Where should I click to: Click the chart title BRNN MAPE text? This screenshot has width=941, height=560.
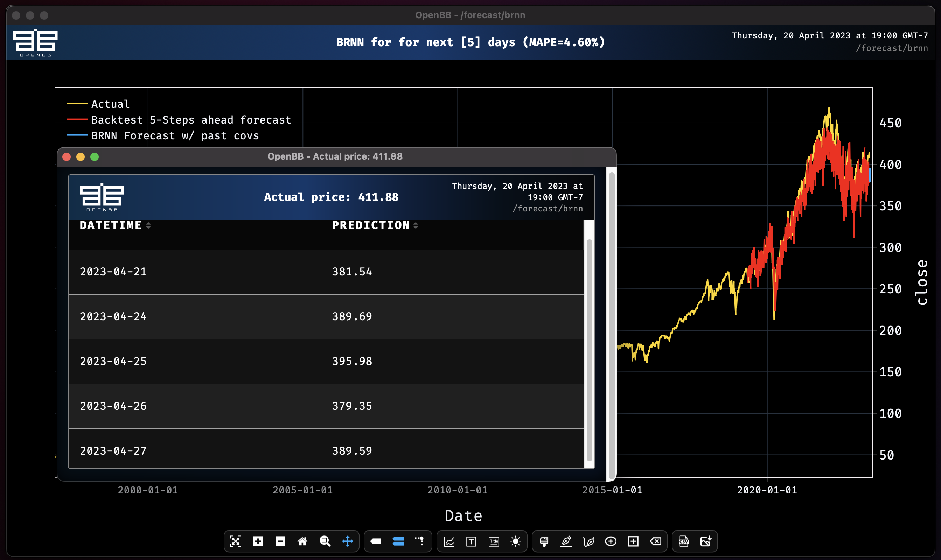point(470,42)
